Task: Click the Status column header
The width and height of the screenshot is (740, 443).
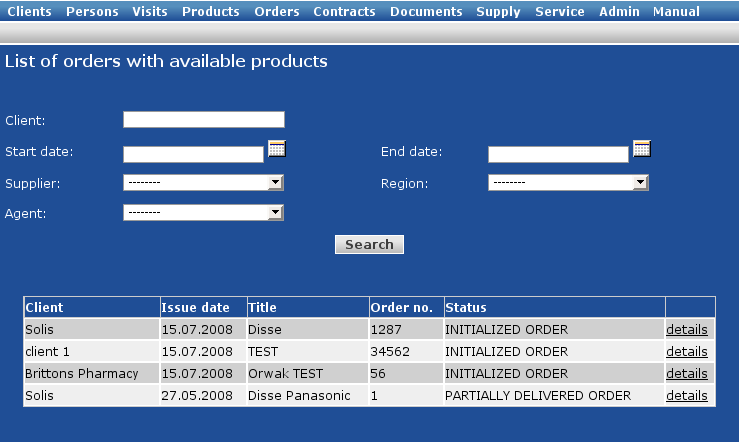Action: click(x=555, y=307)
